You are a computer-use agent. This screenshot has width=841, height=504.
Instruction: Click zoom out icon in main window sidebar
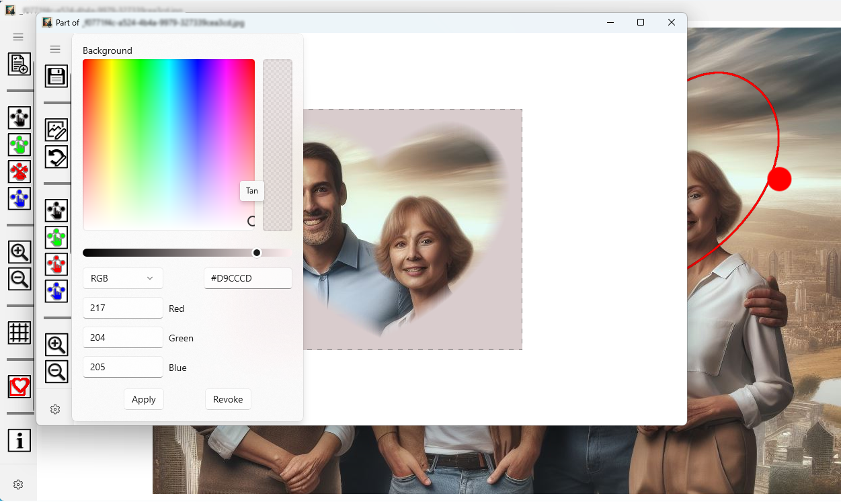[19, 279]
